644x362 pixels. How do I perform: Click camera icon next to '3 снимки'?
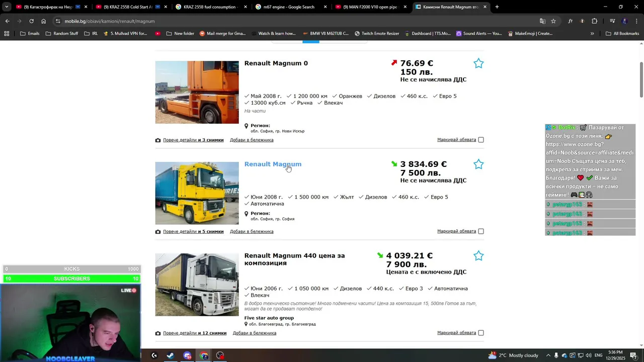pyautogui.click(x=158, y=140)
